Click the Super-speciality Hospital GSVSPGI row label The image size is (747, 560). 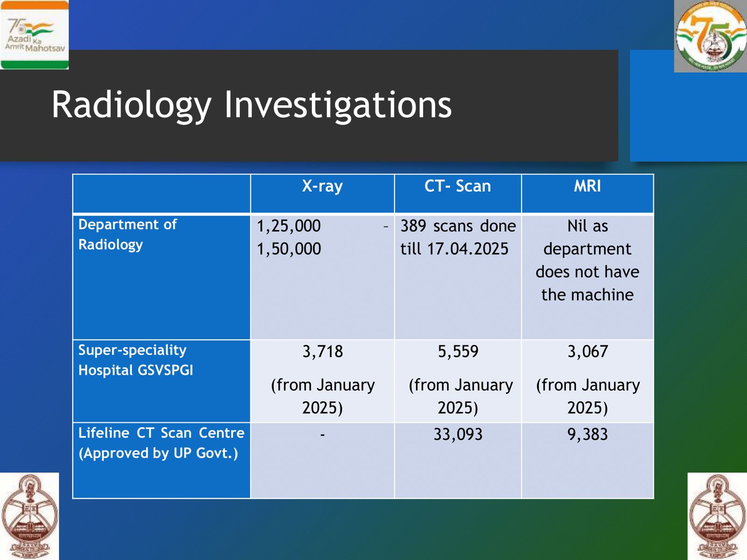coord(135,360)
